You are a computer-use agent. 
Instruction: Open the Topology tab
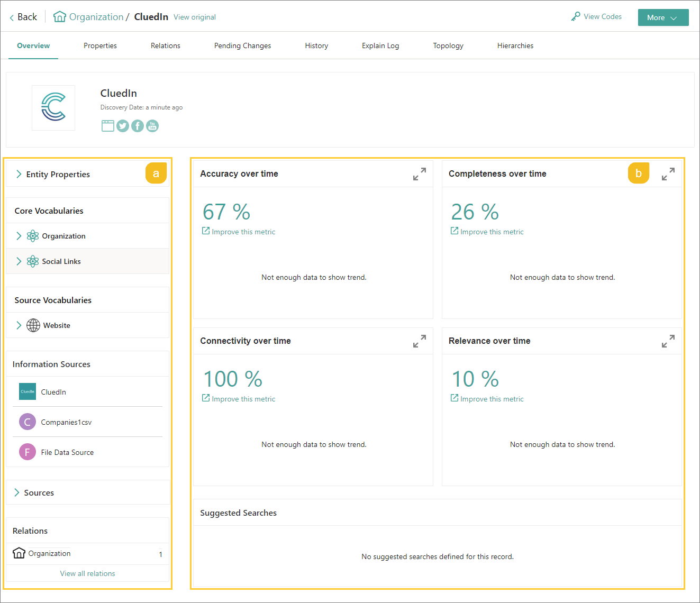click(x=448, y=45)
